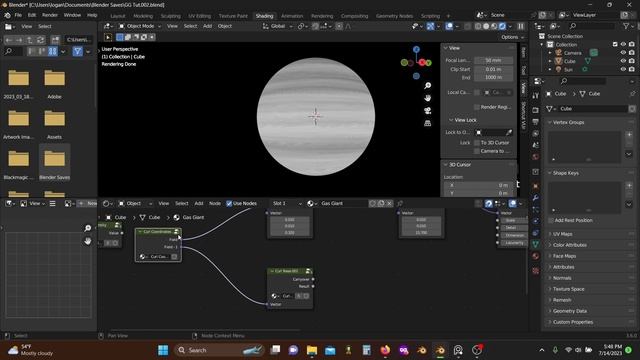This screenshot has height=360, width=640.
Task: Toggle the node editor snapping magnet icon
Action: (489, 203)
